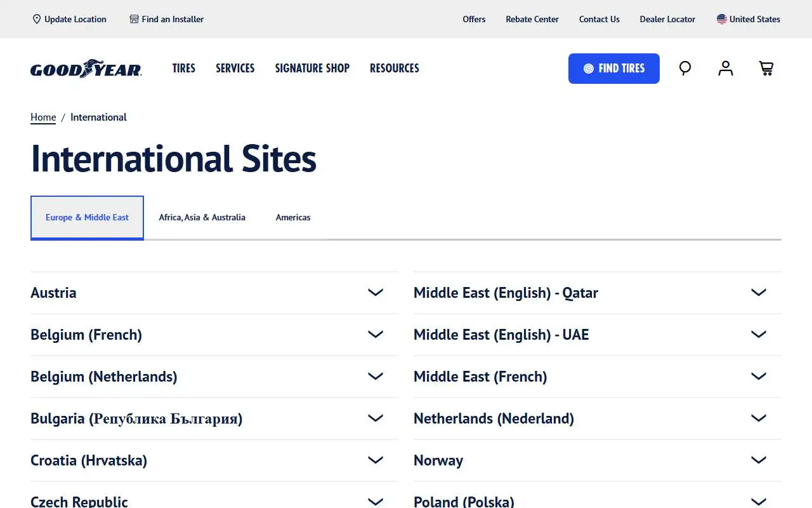
Task: Switch to Africa, Asia & Australia tab
Action: click(x=202, y=217)
